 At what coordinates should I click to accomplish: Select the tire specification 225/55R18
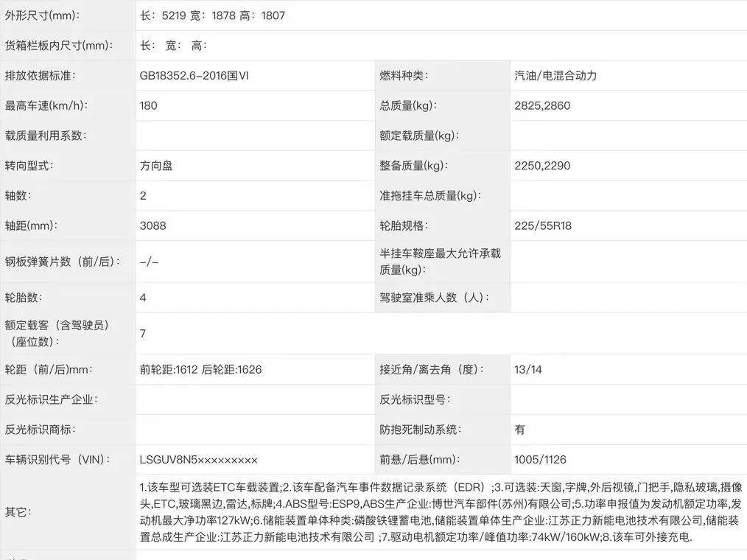(543, 225)
